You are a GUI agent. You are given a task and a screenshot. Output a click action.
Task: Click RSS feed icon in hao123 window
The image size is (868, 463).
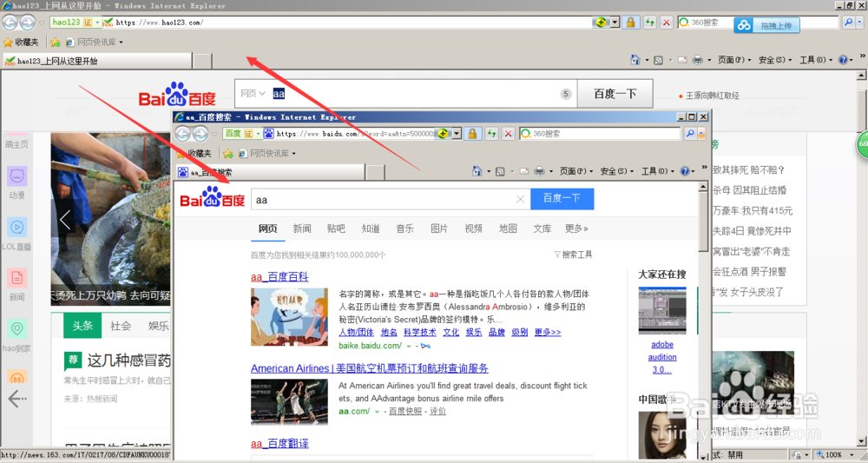click(658, 60)
